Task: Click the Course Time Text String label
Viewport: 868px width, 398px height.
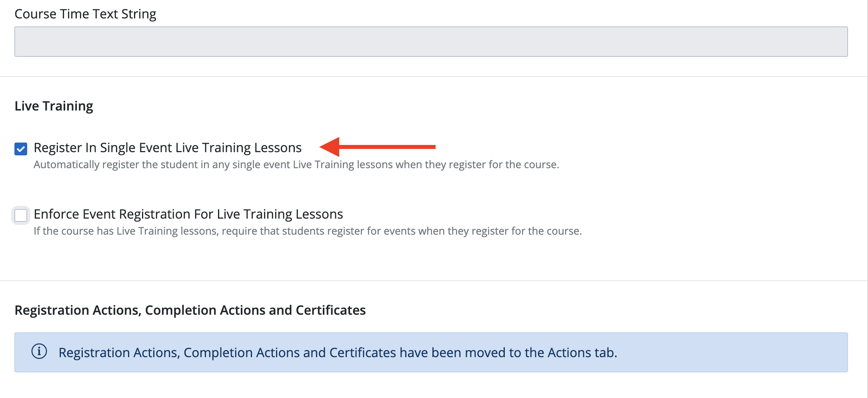Action: click(x=85, y=14)
